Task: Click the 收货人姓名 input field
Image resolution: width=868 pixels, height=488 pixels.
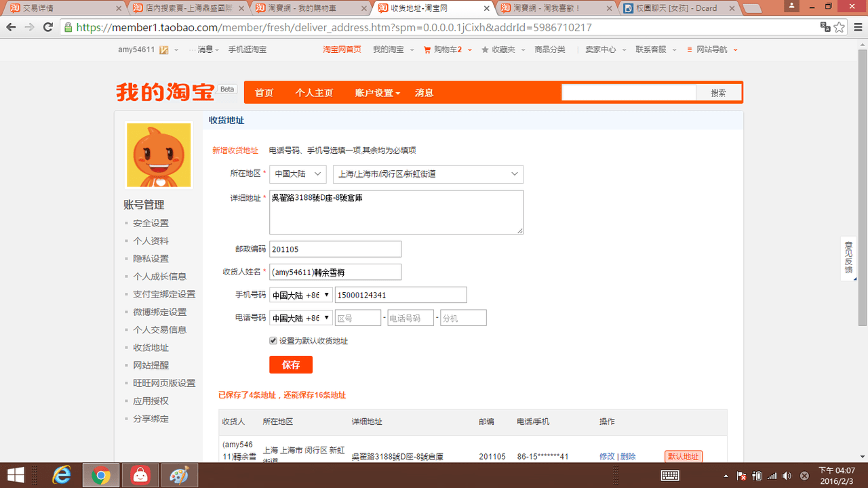Action: coord(335,272)
